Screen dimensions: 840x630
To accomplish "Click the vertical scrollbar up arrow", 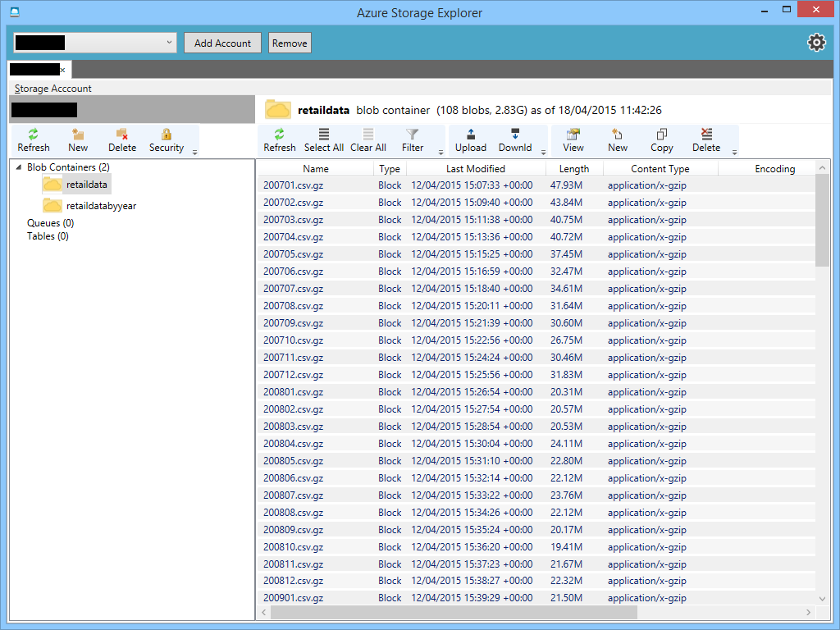I will [822, 168].
